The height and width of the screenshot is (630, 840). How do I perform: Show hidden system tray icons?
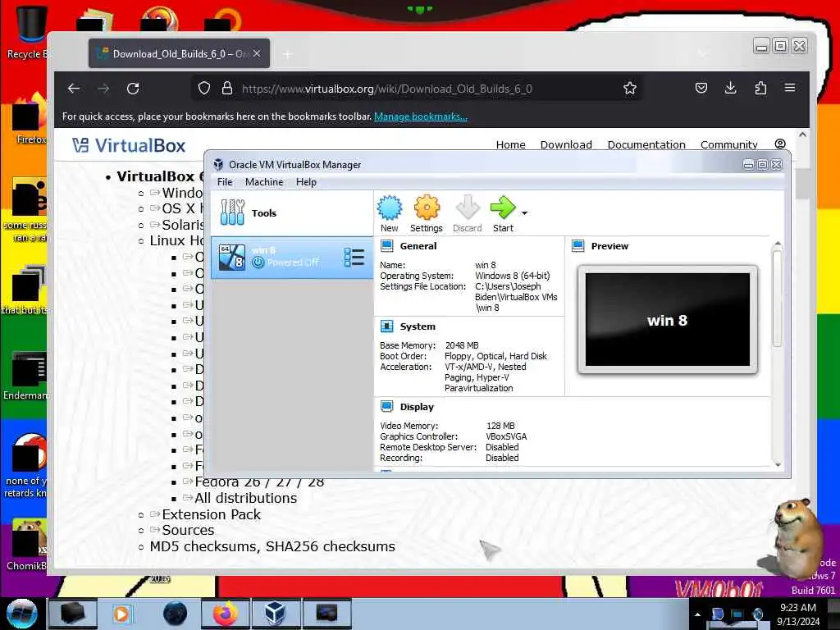point(697,614)
